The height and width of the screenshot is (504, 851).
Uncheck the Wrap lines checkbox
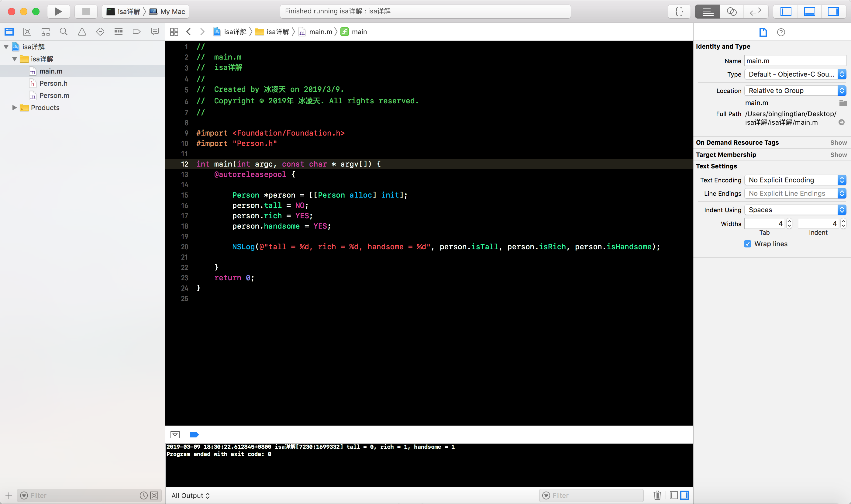click(x=747, y=244)
